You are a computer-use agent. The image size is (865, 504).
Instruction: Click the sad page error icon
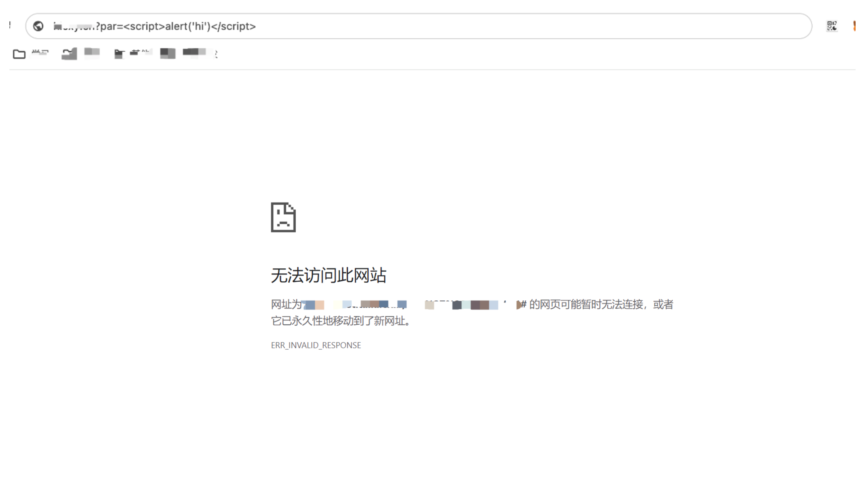[x=283, y=217]
